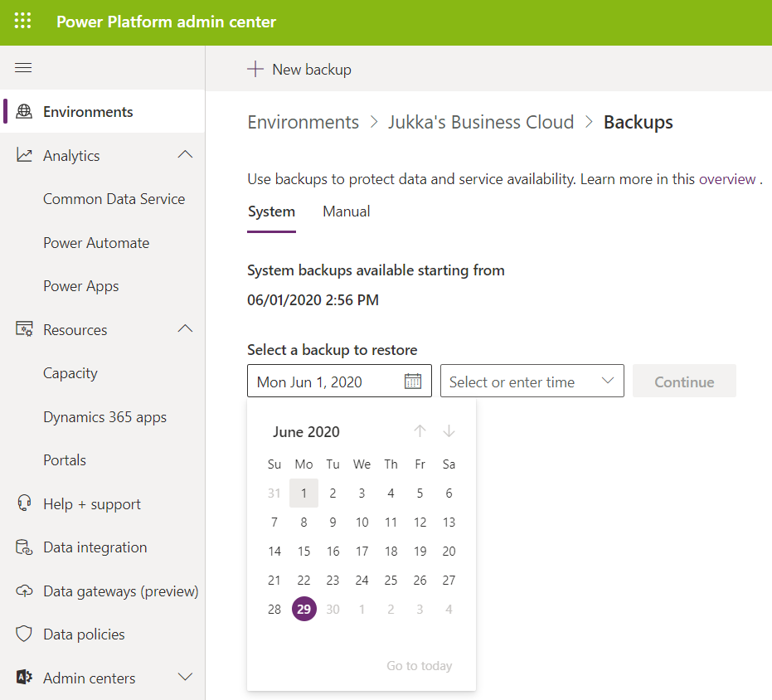Open the Portals page

pyautogui.click(x=65, y=460)
